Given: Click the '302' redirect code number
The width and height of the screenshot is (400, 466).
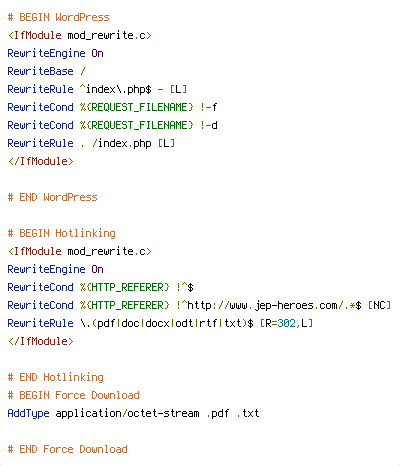Looking at the screenshot, I should pyautogui.click(x=286, y=323).
